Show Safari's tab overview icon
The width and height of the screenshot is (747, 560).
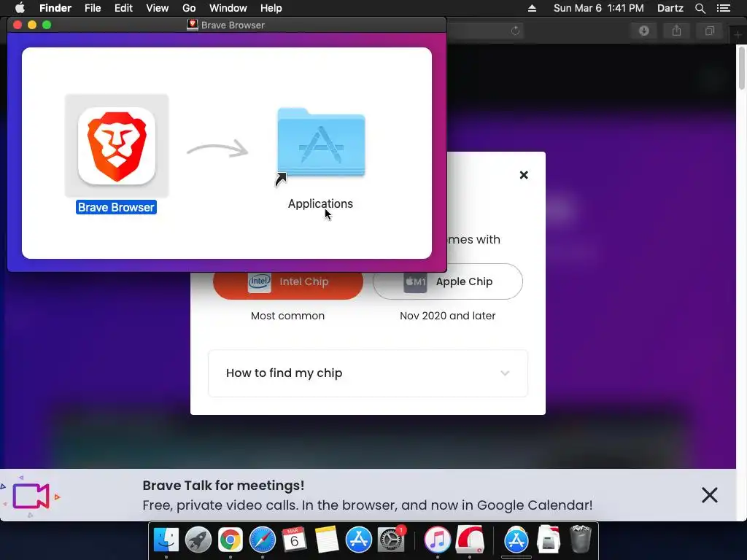point(709,31)
